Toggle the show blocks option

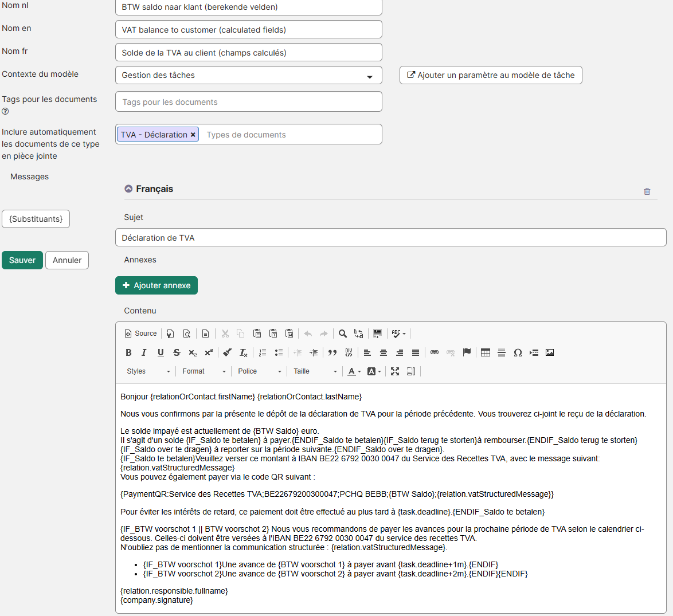pos(411,371)
